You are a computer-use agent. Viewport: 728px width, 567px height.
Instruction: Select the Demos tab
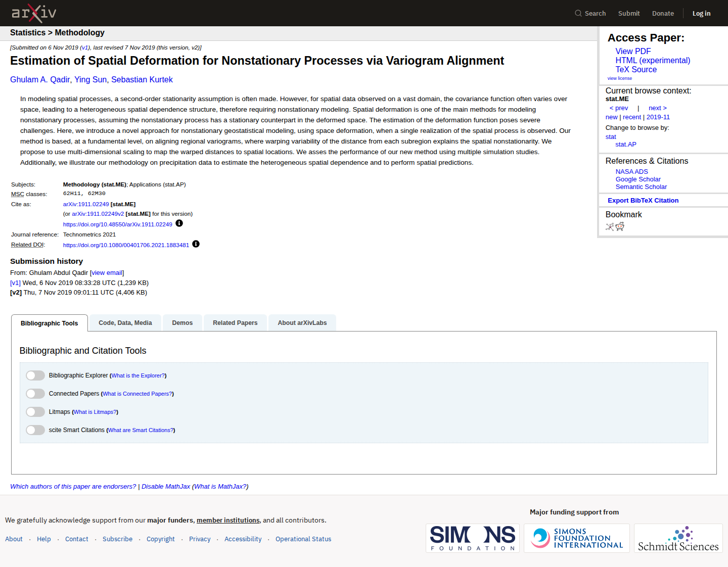tap(182, 323)
